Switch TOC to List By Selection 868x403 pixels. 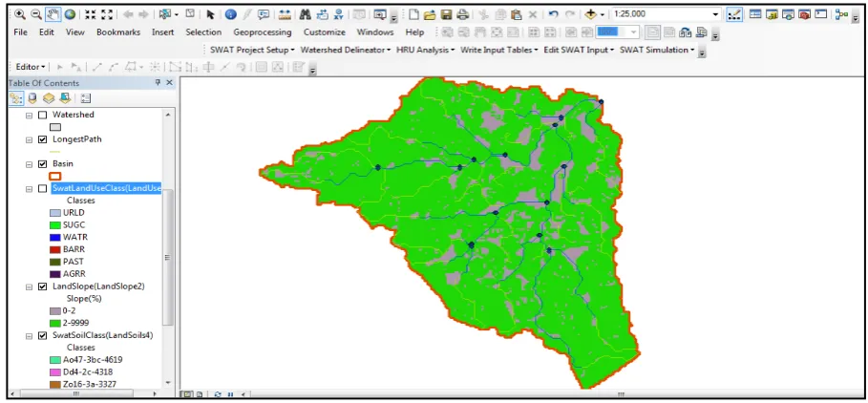[65, 98]
